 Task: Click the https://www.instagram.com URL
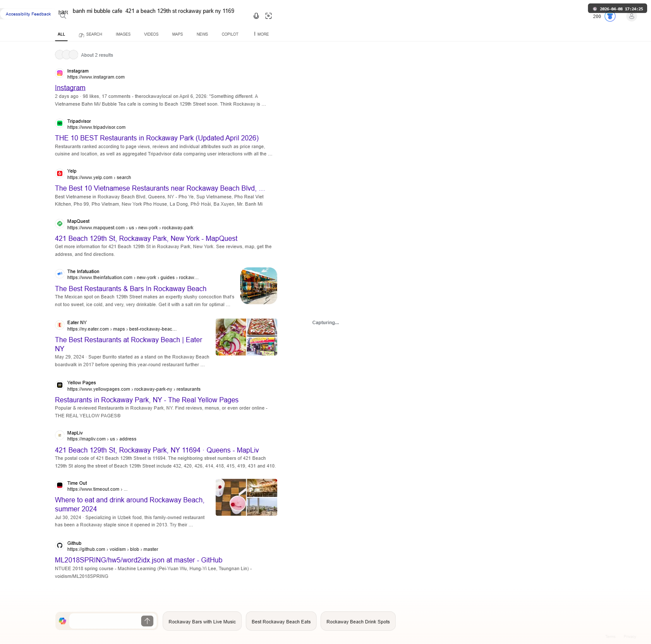(x=96, y=77)
